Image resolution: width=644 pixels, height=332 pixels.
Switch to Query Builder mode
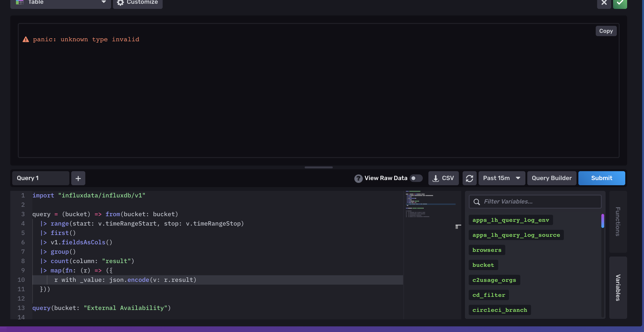coord(552,178)
